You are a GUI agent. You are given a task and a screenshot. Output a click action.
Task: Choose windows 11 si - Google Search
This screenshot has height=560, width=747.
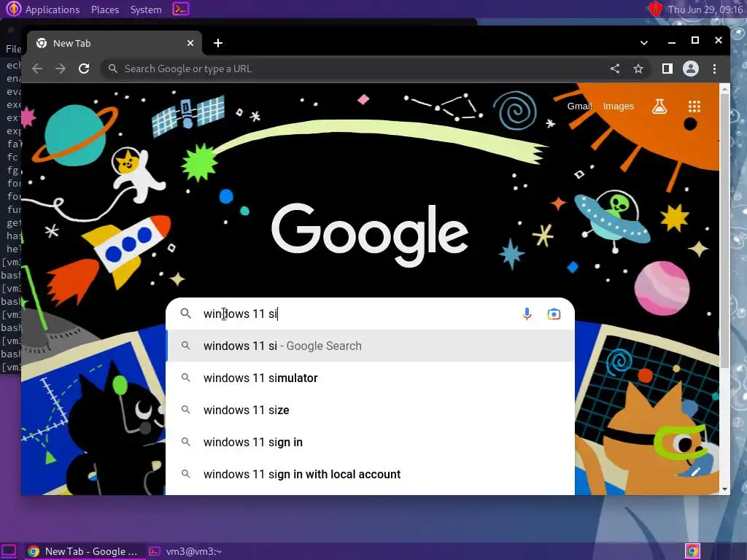[370, 346]
